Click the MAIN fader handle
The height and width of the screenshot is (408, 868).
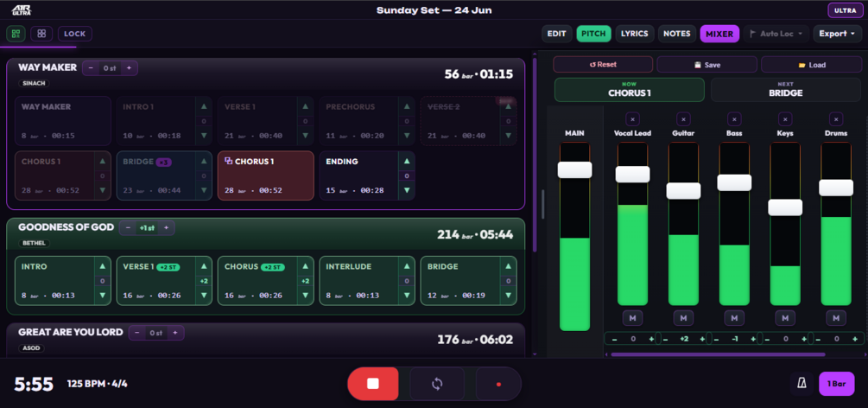(574, 169)
